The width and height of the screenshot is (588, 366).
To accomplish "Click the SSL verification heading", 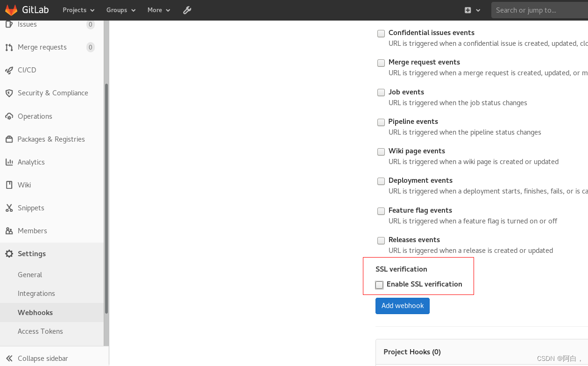I will pyautogui.click(x=401, y=269).
